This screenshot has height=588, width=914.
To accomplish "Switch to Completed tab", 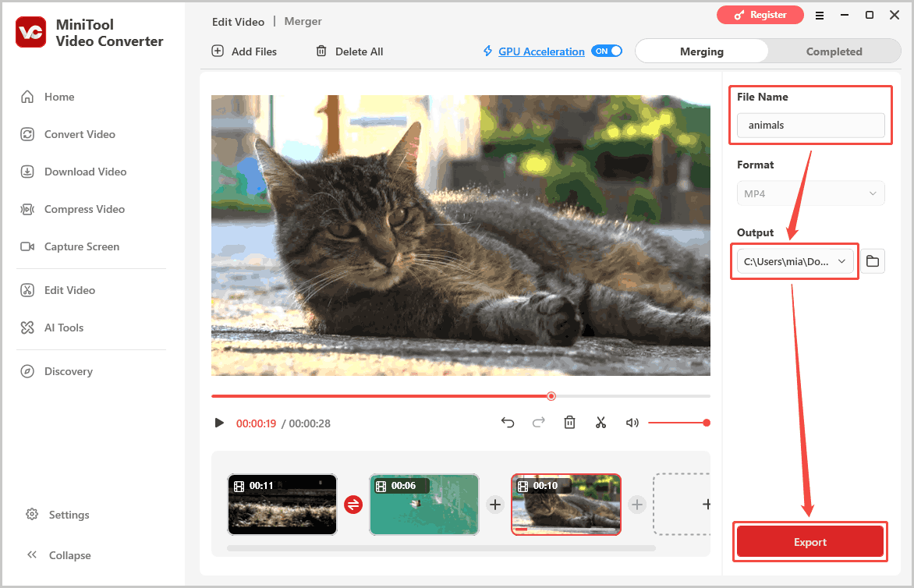I will (834, 51).
